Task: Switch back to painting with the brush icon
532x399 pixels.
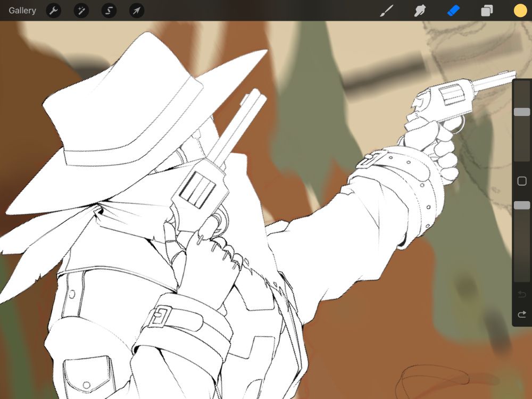Action: pyautogui.click(x=387, y=10)
